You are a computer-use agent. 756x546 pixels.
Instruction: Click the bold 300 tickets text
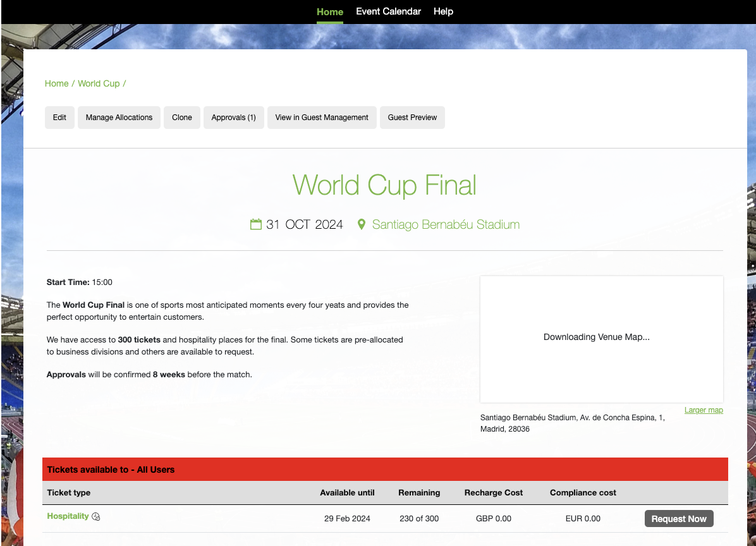pyautogui.click(x=139, y=340)
